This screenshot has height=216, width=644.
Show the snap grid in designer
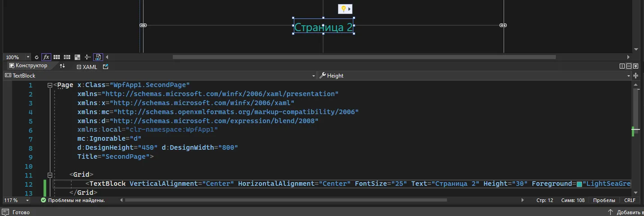57,57
